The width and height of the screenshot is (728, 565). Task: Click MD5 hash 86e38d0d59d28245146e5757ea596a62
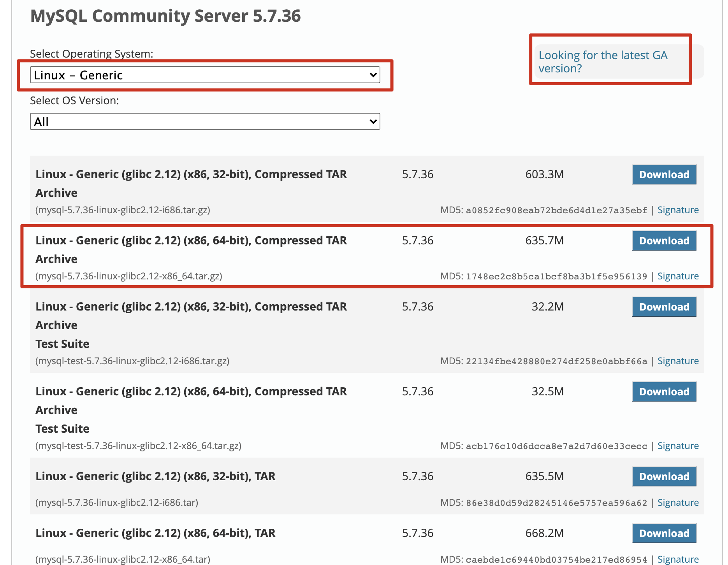click(x=556, y=503)
